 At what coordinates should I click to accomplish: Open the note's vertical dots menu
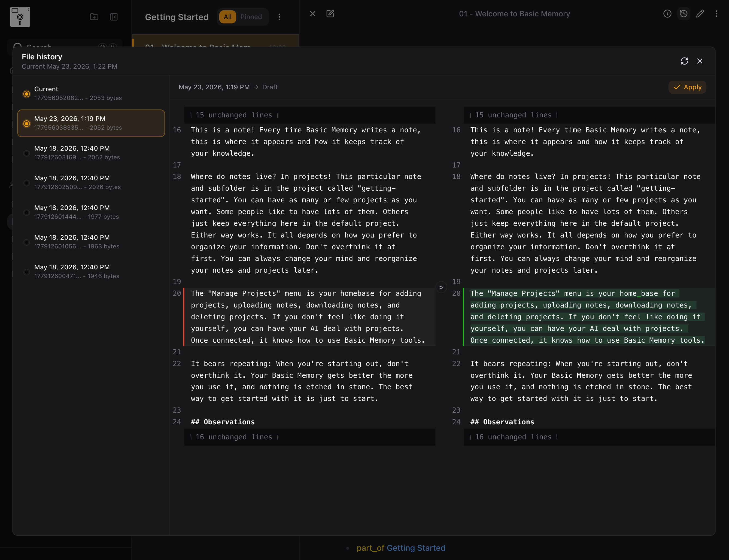coord(716,14)
